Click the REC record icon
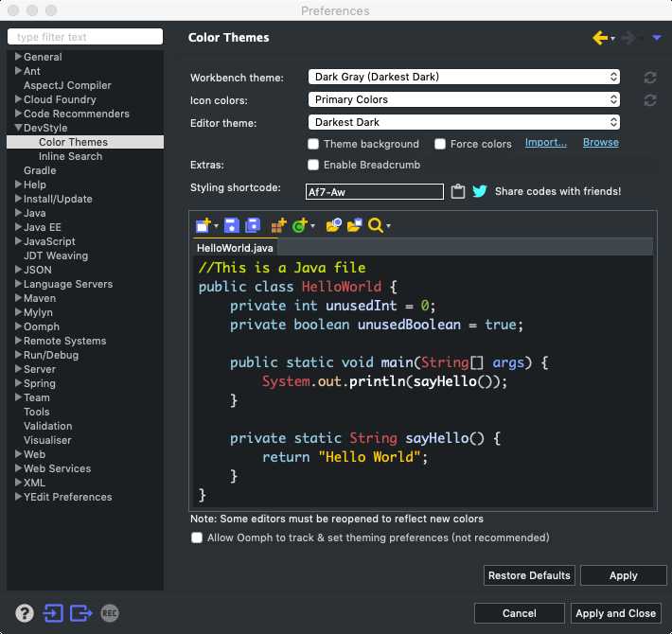This screenshot has height=634, width=672. [110, 613]
